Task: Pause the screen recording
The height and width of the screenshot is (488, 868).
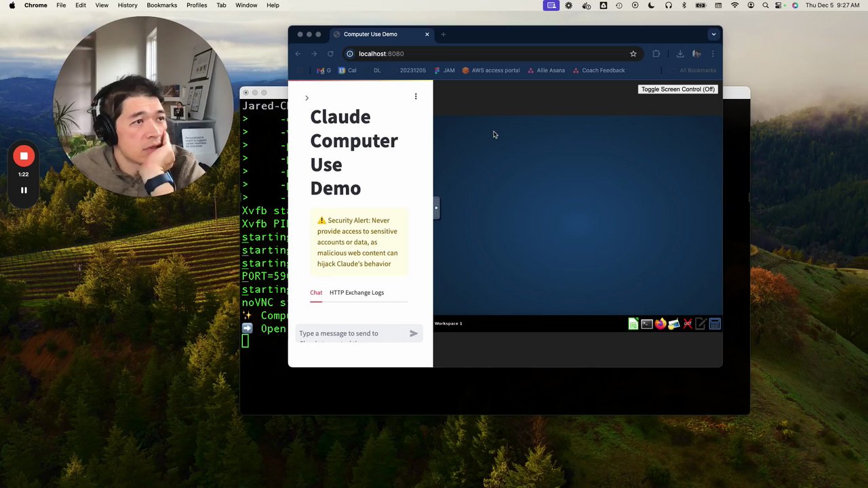Action: click(24, 190)
